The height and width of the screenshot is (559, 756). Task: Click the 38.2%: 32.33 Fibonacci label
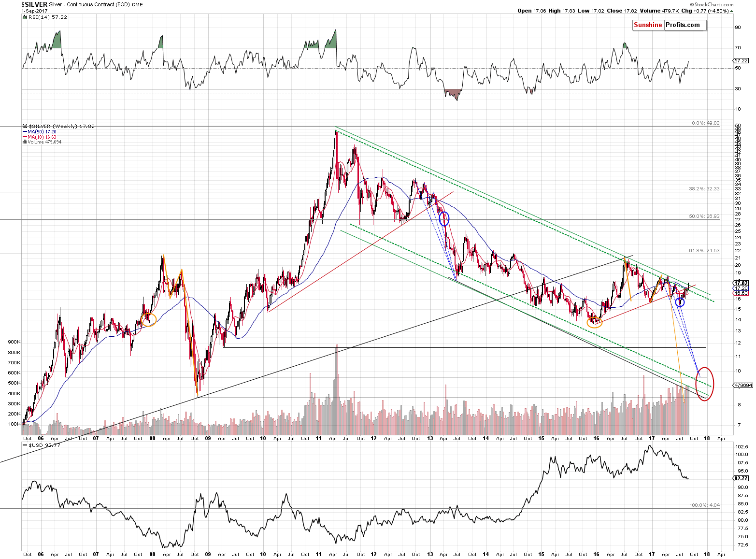click(x=704, y=189)
